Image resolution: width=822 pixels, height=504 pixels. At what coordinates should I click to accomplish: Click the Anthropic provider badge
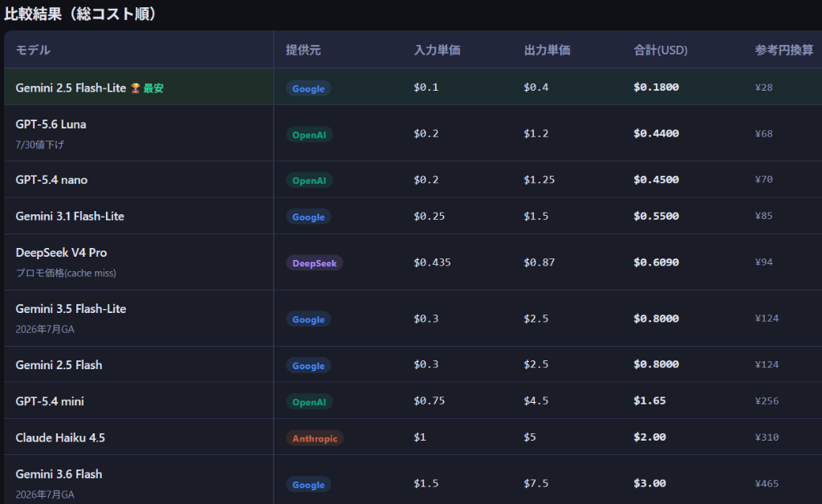tap(315, 438)
